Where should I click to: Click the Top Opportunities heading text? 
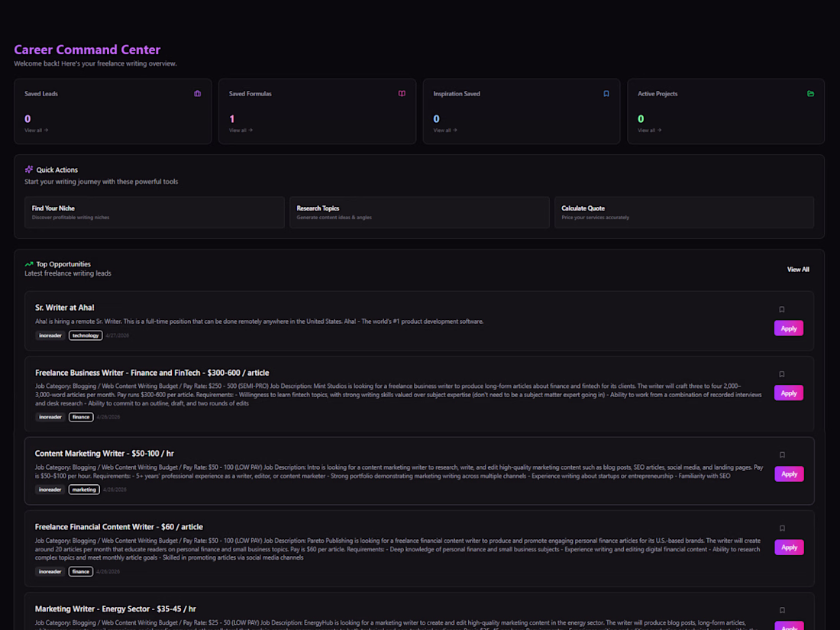(x=63, y=264)
